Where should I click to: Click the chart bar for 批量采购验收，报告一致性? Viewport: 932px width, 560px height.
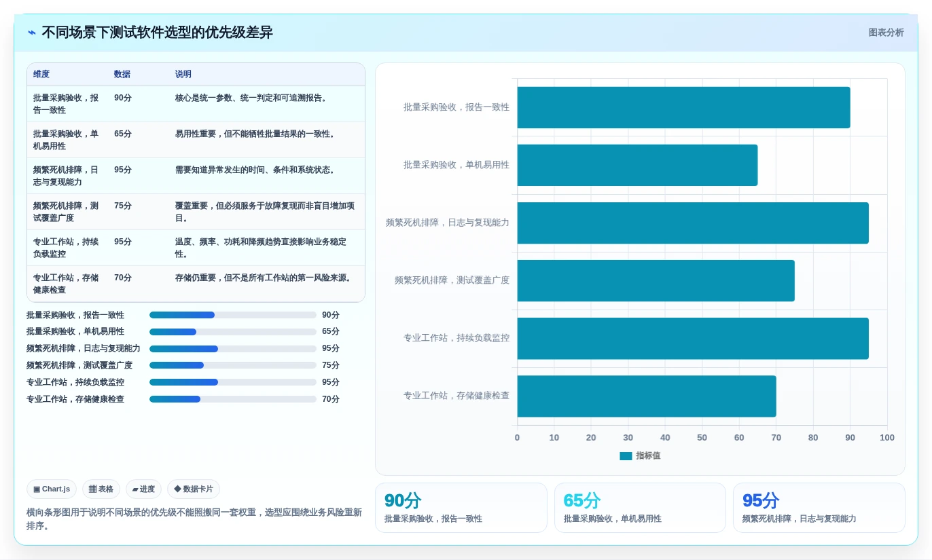[x=683, y=107]
